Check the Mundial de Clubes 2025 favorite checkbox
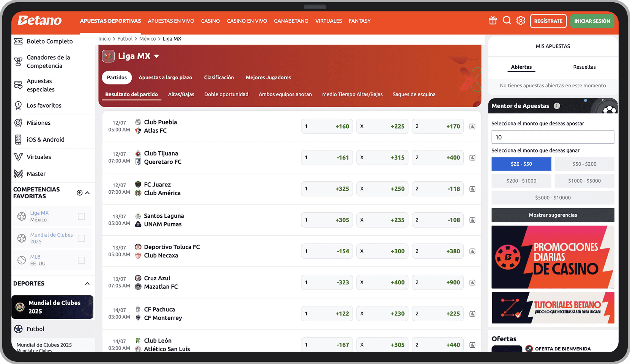 coord(81,238)
